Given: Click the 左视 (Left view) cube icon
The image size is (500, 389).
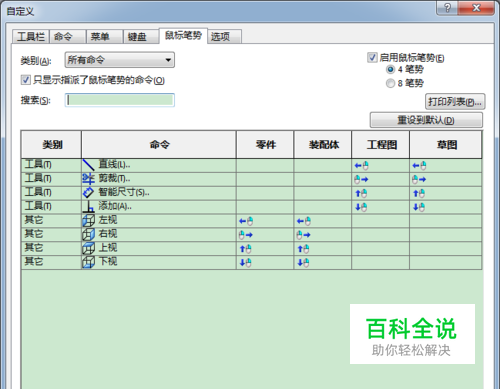Looking at the screenshot, I should click(x=89, y=221).
